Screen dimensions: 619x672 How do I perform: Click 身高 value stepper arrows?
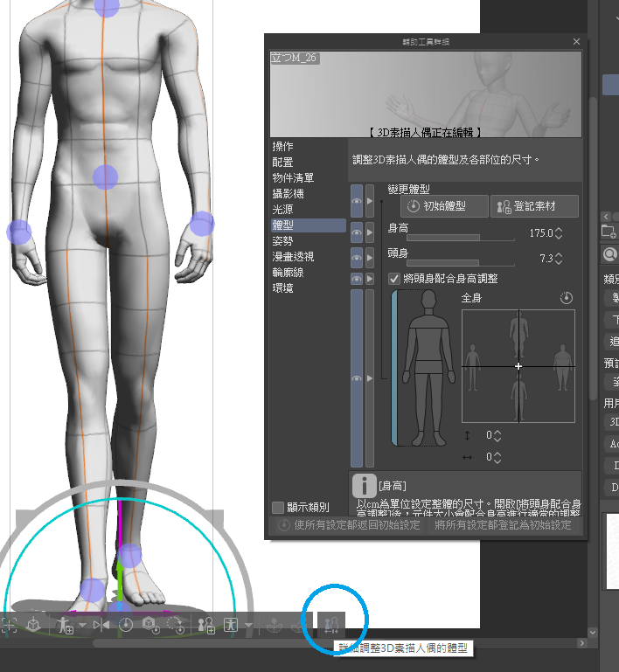558,233
